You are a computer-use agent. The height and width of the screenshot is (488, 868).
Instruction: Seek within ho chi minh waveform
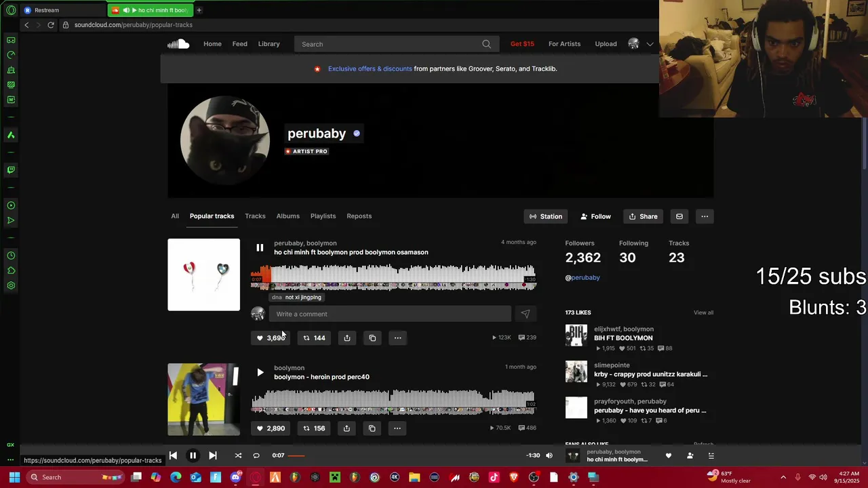pyautogui.click(x=393, y=278)
